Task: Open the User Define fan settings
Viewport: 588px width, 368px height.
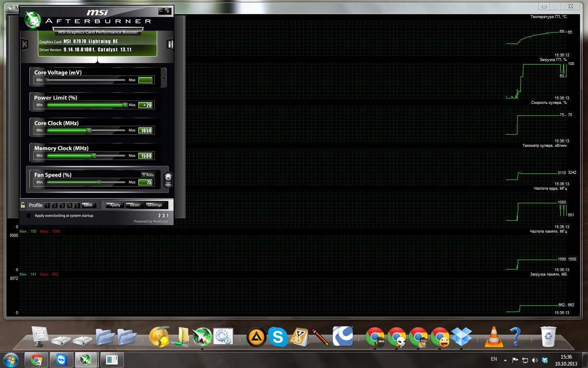Action: [x=168, y=179]
